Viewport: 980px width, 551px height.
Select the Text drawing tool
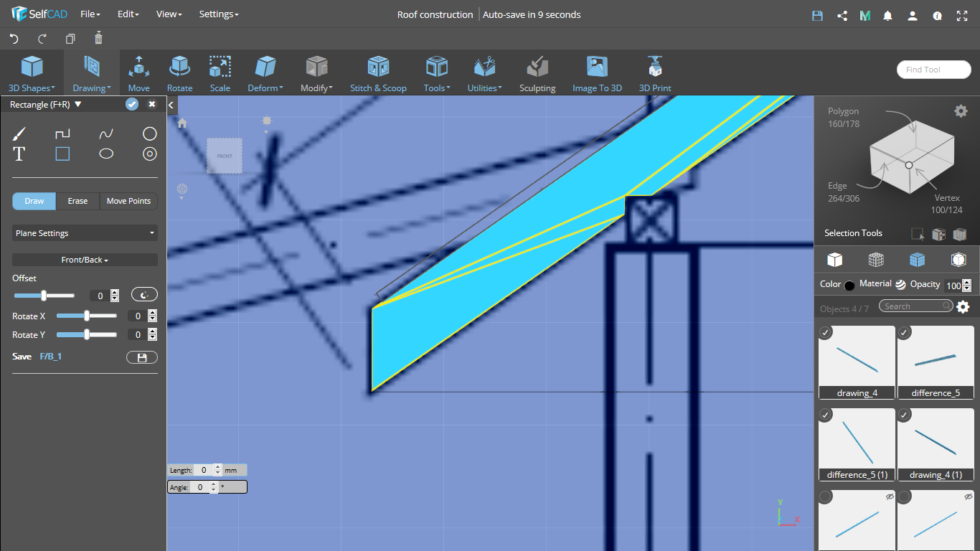[x=19, y=154]
